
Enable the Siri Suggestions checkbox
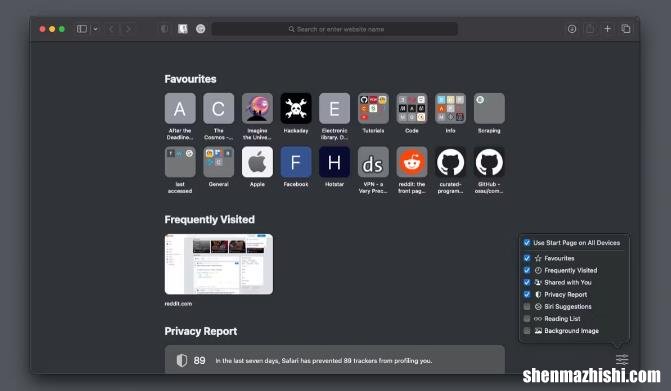527,306
